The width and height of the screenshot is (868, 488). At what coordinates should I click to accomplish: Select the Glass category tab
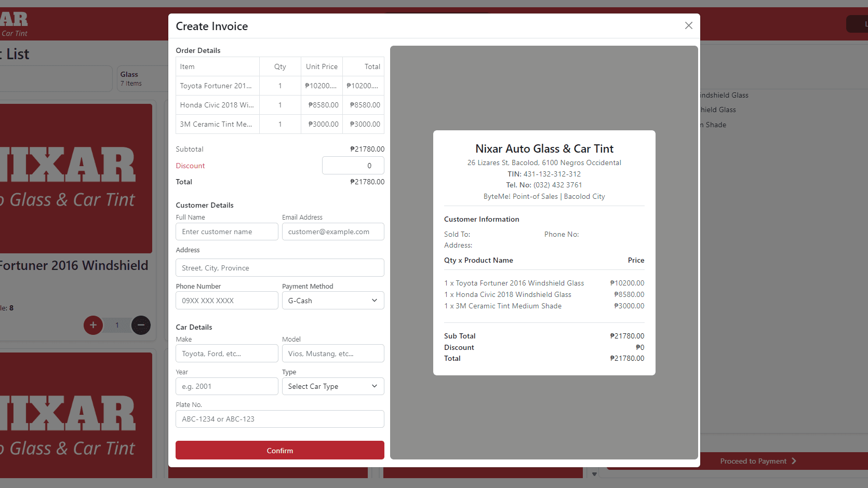(138, 78)
